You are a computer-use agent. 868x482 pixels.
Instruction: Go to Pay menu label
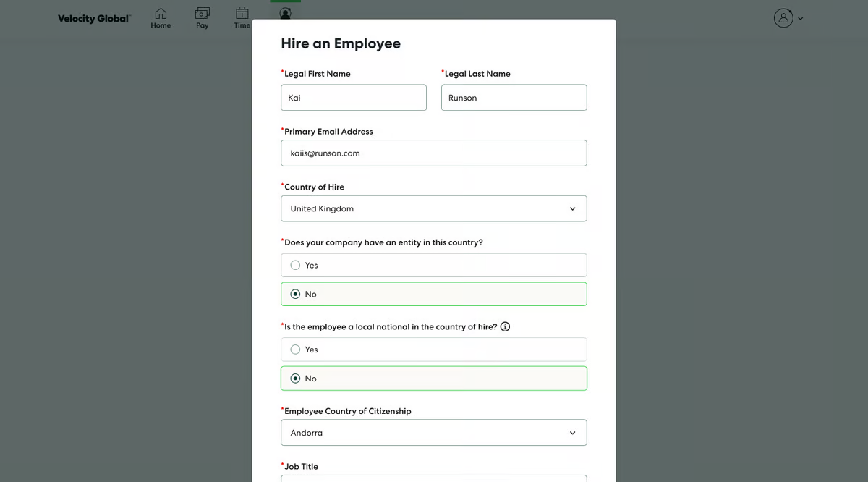(x=203, y=25)
